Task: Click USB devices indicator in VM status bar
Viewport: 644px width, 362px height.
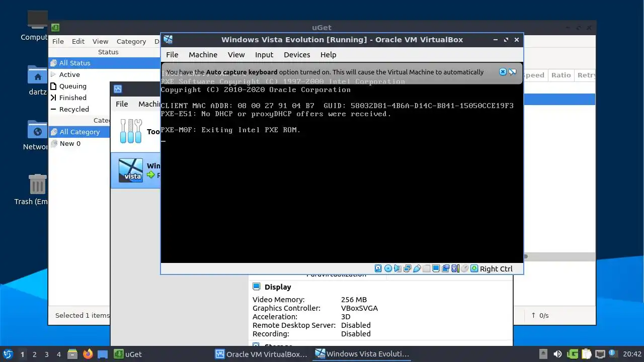Action: pos(417,268)
